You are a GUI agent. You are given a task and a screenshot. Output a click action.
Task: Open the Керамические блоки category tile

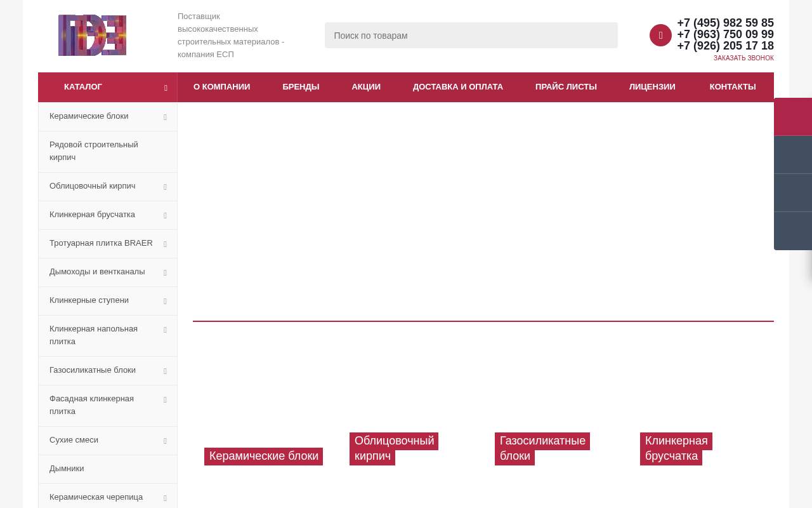coord(264,456)
